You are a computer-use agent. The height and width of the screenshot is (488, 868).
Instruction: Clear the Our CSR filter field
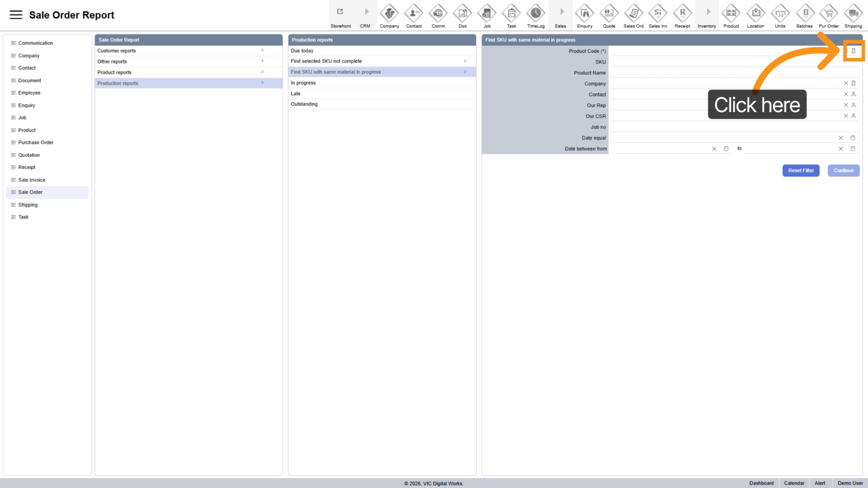click(x=846, y=116)
